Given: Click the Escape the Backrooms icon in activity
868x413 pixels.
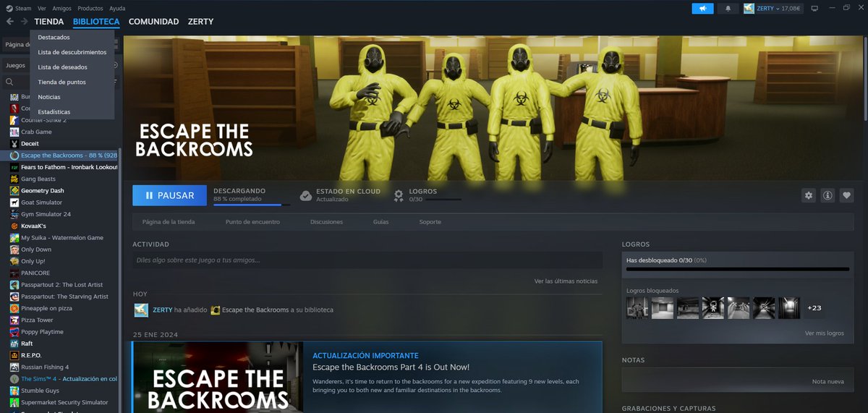Looking at the screenshot, I should 215,310.
